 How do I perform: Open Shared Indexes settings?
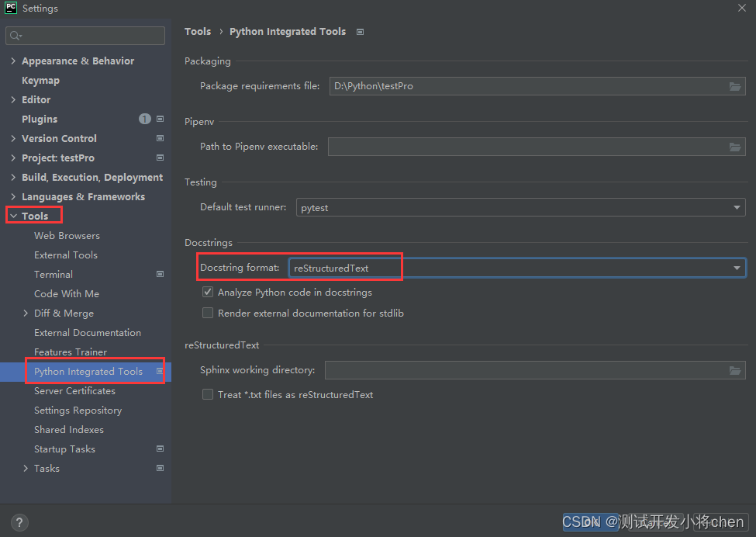(69, 429)
